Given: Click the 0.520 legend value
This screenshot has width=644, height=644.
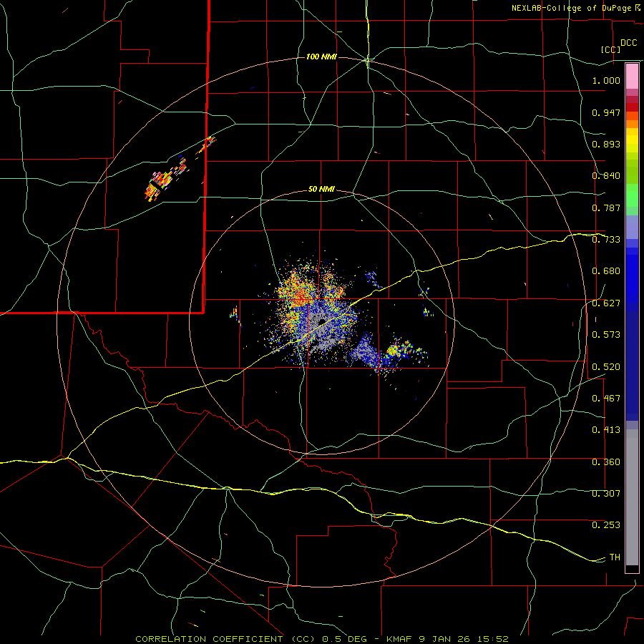Looking at the screenshot, I should (606, 367).
